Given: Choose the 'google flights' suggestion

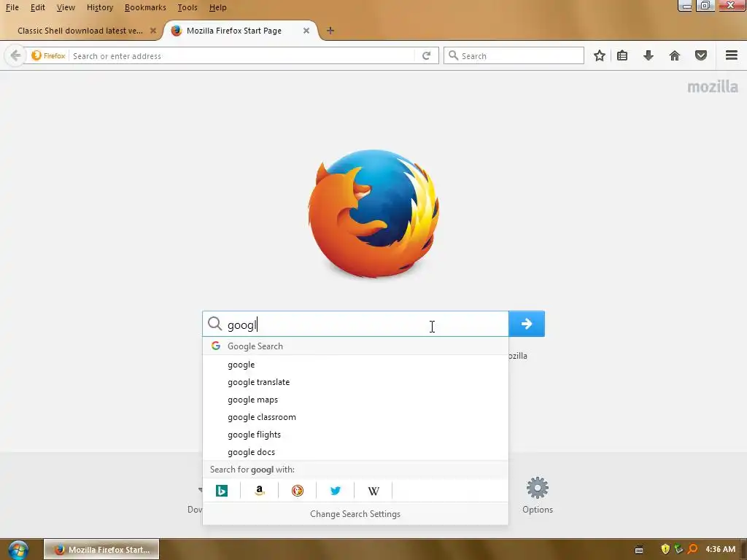Looking at the screenshot, I should [355, 435].
